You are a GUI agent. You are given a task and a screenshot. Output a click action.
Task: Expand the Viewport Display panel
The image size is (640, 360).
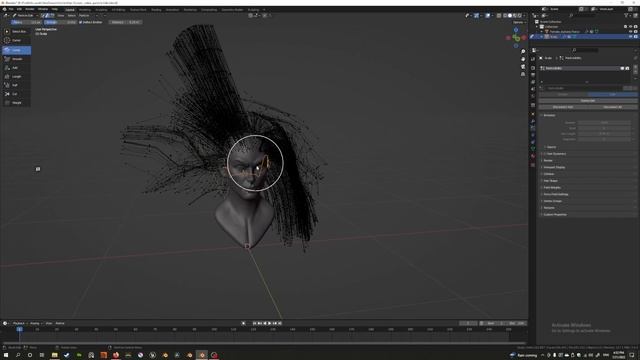pos(554,167)
